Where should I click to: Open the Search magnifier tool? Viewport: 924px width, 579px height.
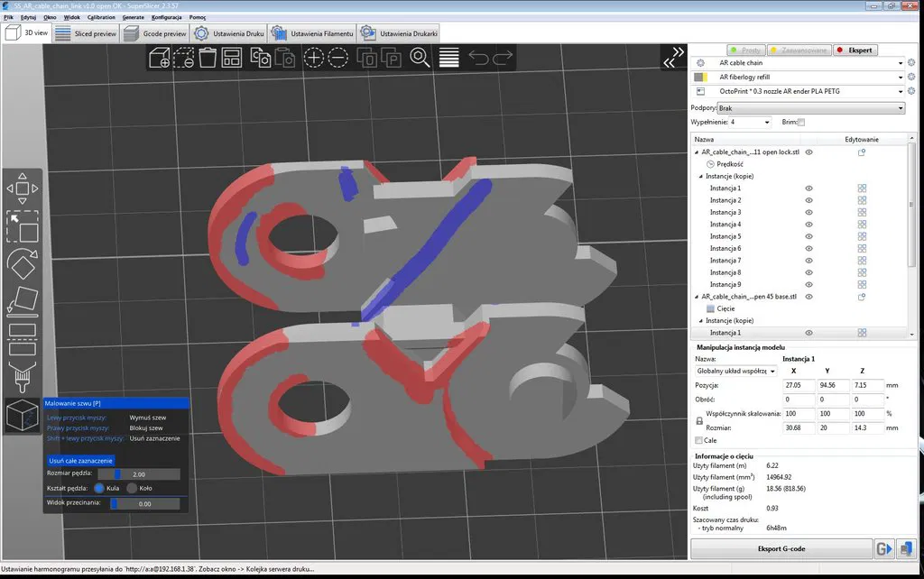[420, 58]
